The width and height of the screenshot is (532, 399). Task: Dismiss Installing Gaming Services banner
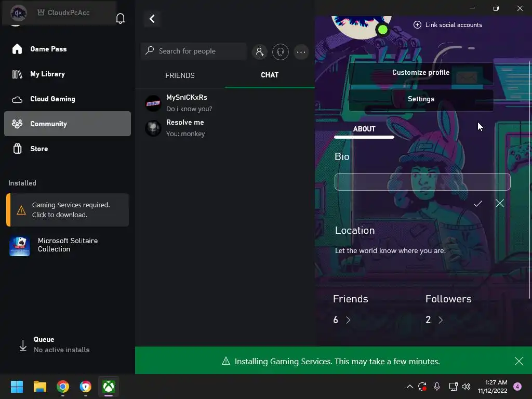pos(519,361)
